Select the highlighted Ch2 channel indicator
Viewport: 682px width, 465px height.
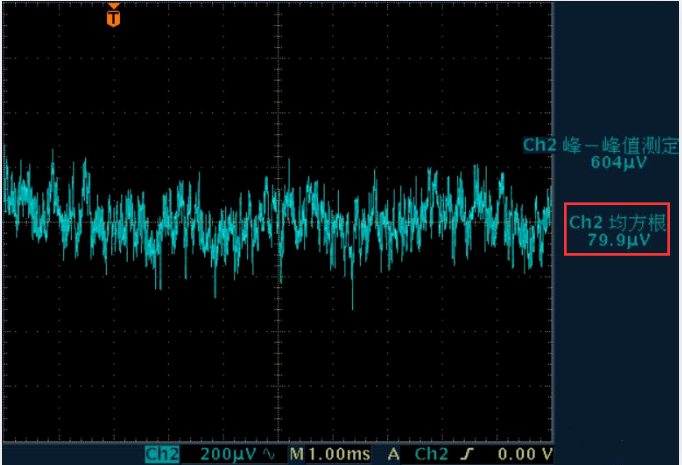pos(162,455)
